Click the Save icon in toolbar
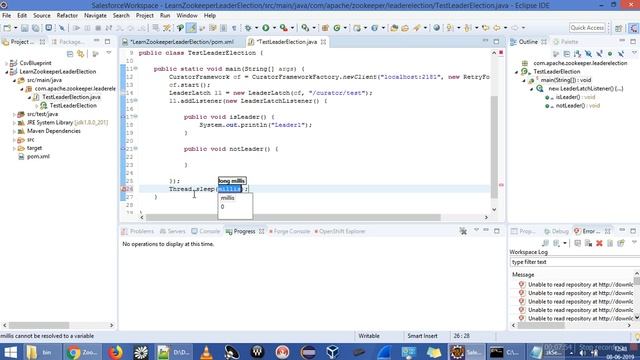The width and height of the screenshot is (640, 360). [x=25, y=28]
